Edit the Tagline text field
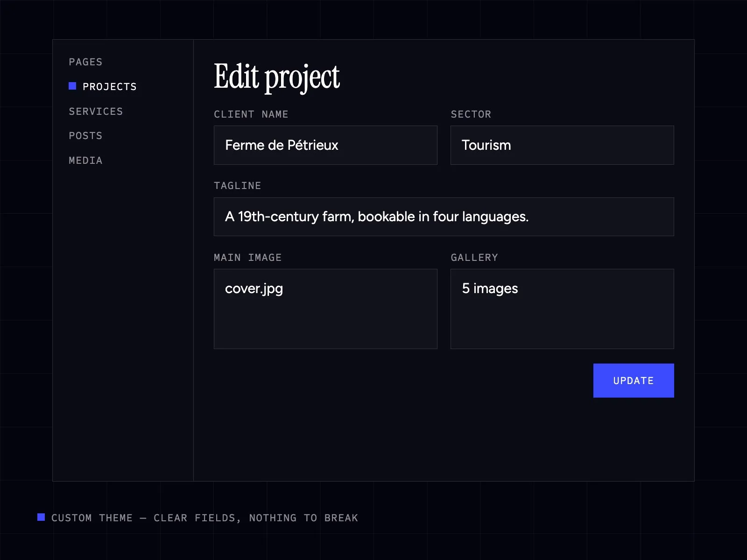Screen dimensions: 747x560 444,217
